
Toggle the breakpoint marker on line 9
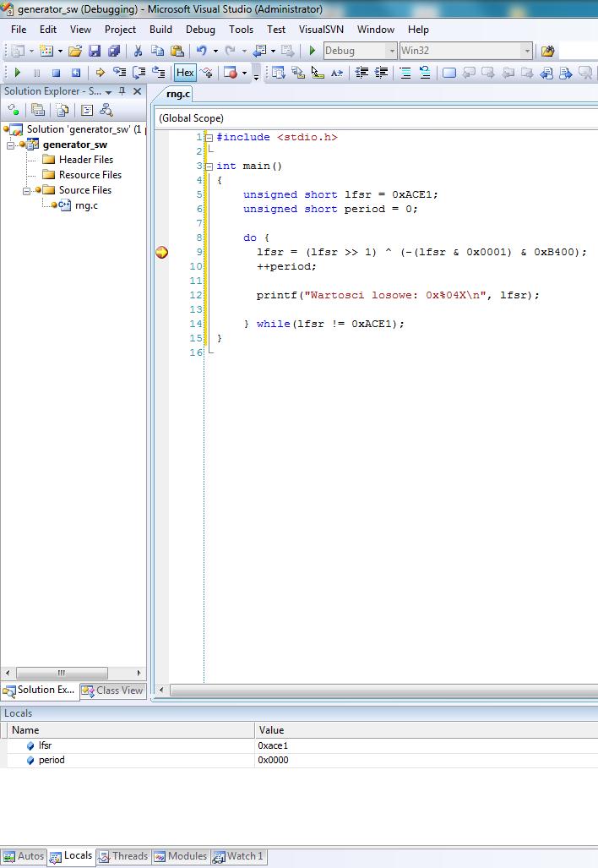tap(161, 253)
